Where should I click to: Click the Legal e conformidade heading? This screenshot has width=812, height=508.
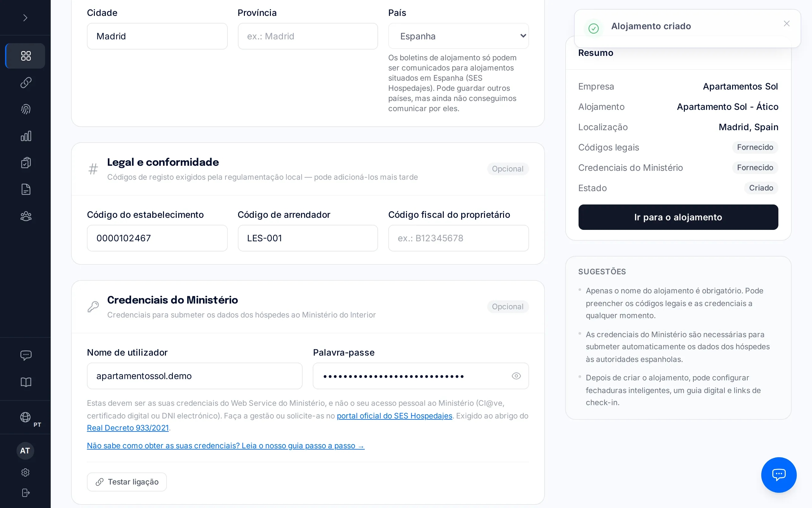[163, 162]
